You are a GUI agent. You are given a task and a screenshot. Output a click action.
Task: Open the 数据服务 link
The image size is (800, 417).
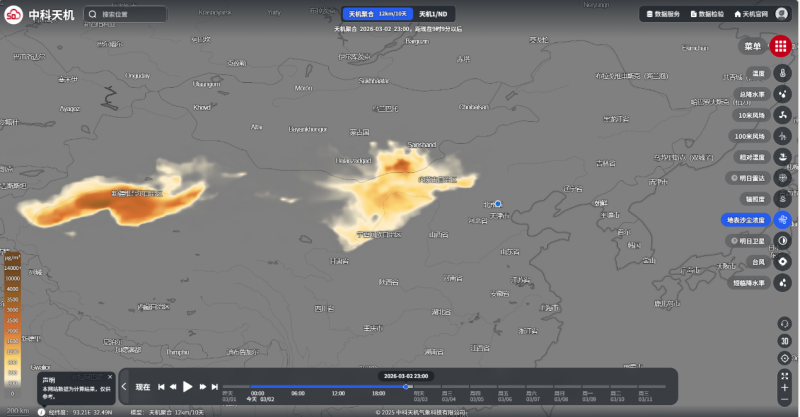coord(664,14)
